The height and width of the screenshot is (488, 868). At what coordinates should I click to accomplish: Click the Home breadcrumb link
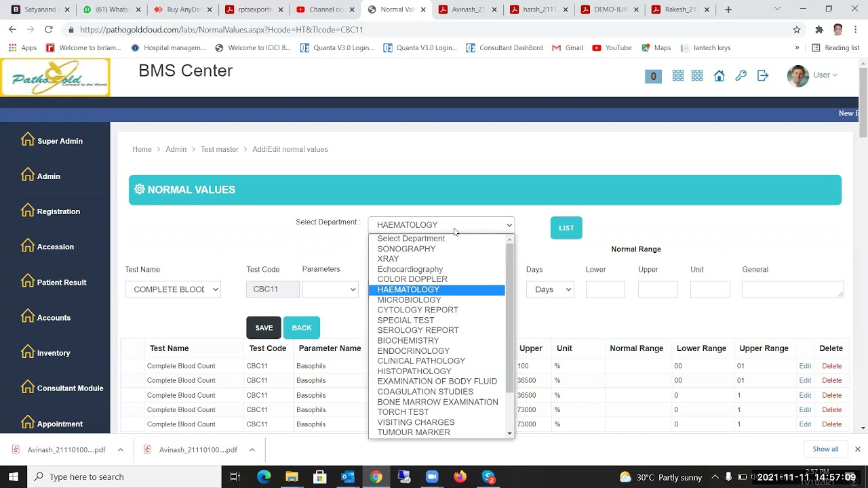pos(142,149)
